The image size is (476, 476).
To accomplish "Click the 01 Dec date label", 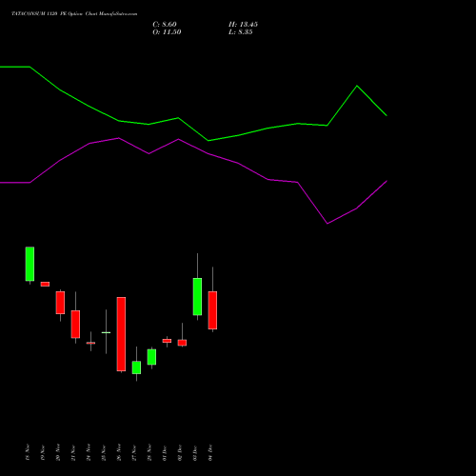I will [165, 452].
